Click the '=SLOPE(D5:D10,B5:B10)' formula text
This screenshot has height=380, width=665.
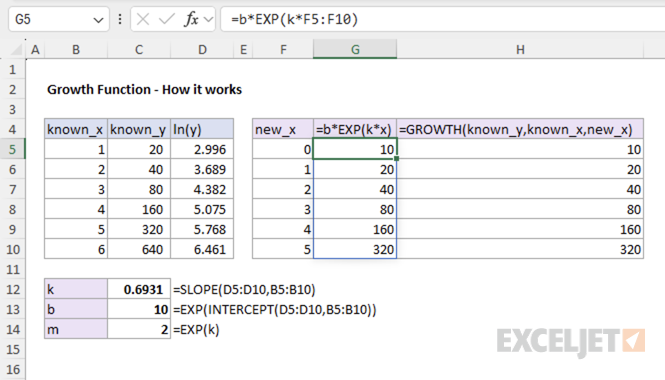tap(244, 289)
